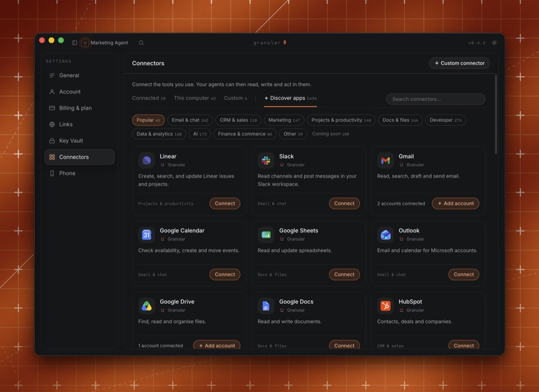Filter by Docs & files category
Viewport: 539px width, 392px height.
400,120
